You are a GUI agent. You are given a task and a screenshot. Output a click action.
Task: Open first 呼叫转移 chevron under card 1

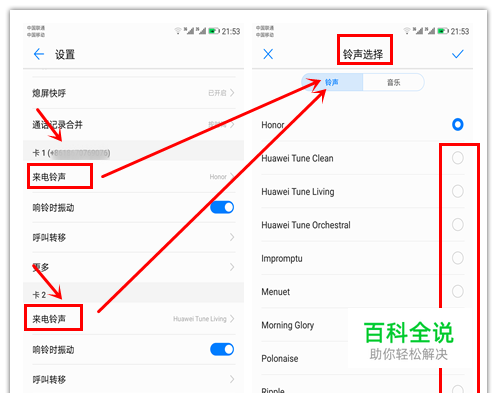(x=232, y=237)
